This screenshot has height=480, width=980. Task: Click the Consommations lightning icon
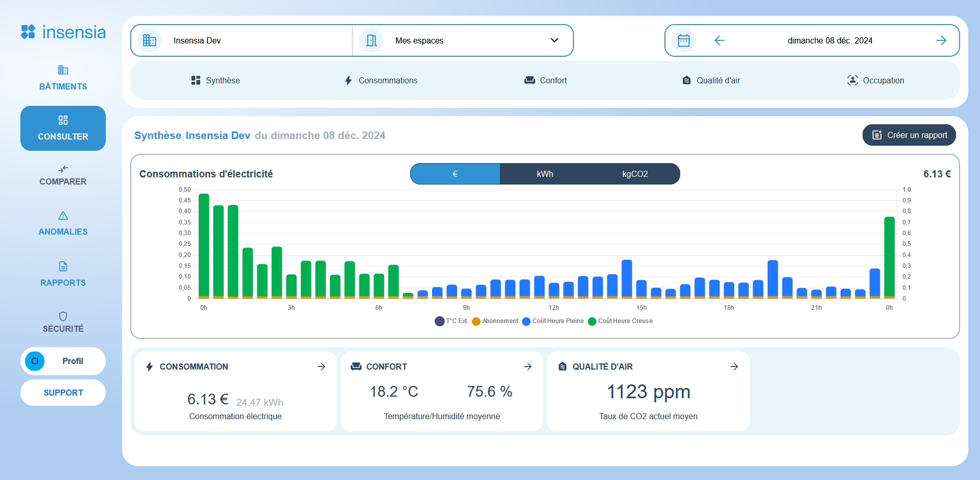(x=348, y=80)
